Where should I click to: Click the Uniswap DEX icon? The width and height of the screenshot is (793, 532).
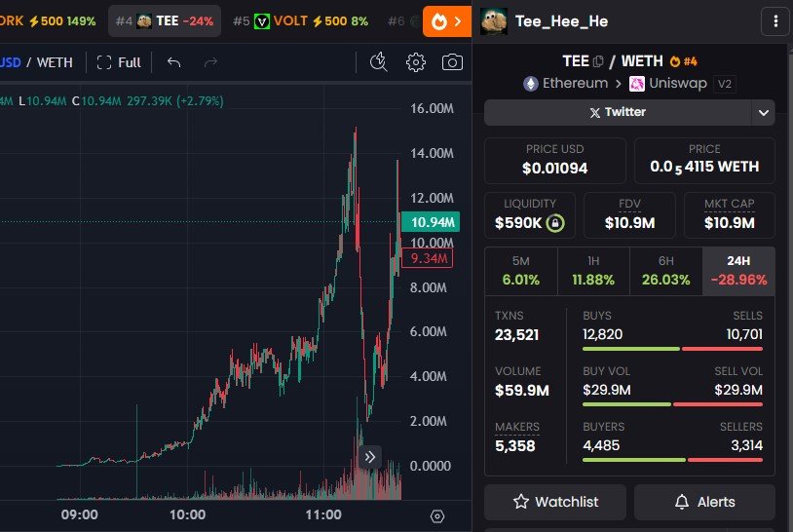point(636,84)
